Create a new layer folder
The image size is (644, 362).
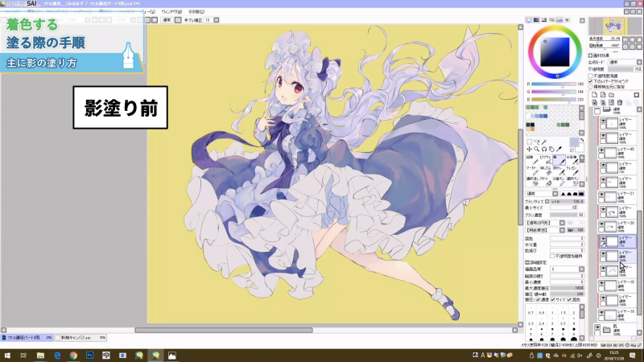coord(611,95)
